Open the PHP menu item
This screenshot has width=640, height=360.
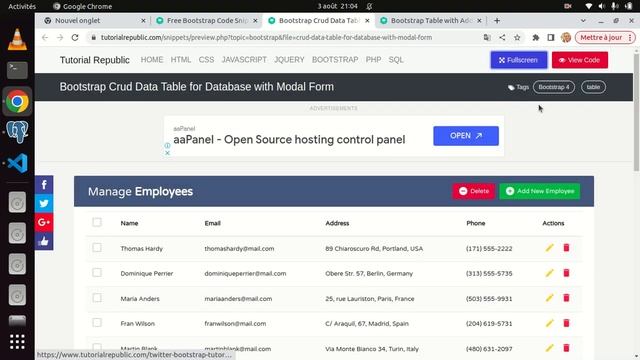coord(373,60)
